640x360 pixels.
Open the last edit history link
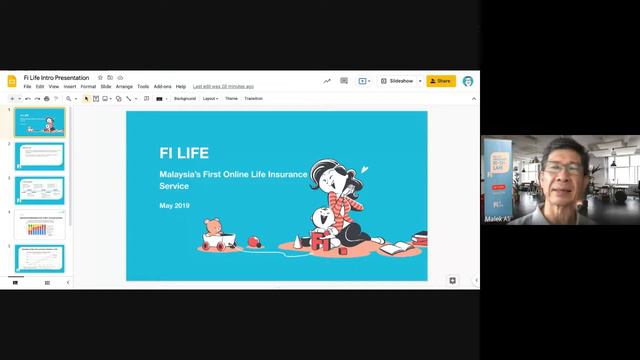(223, 87)
